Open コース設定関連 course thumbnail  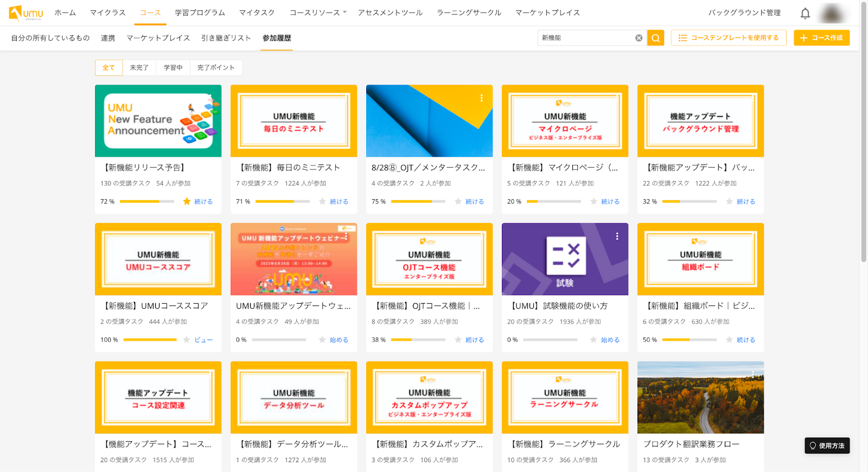coord(158,397)
